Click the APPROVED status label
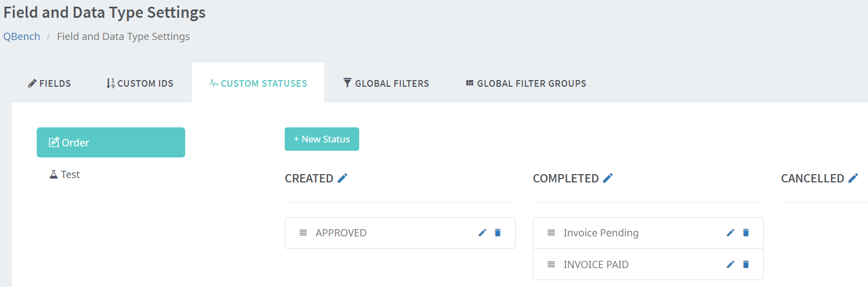 click(341, 232)
